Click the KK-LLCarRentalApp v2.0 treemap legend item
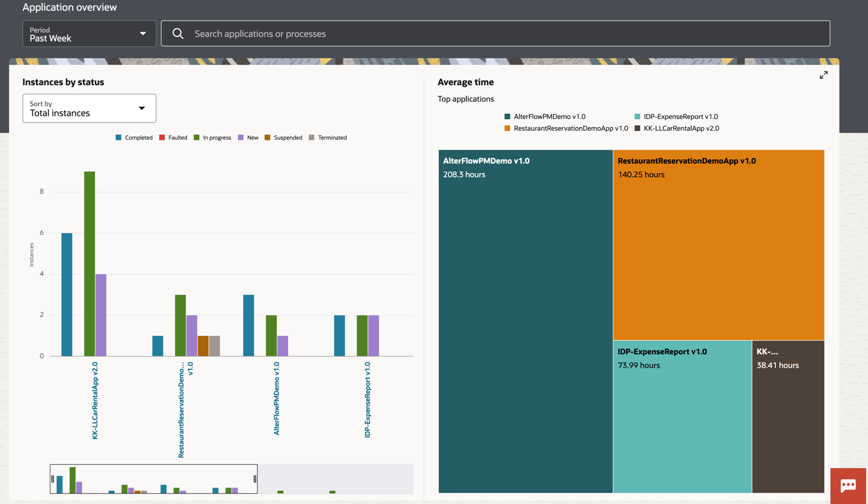868x504 pixels. (x=676, y=128)
